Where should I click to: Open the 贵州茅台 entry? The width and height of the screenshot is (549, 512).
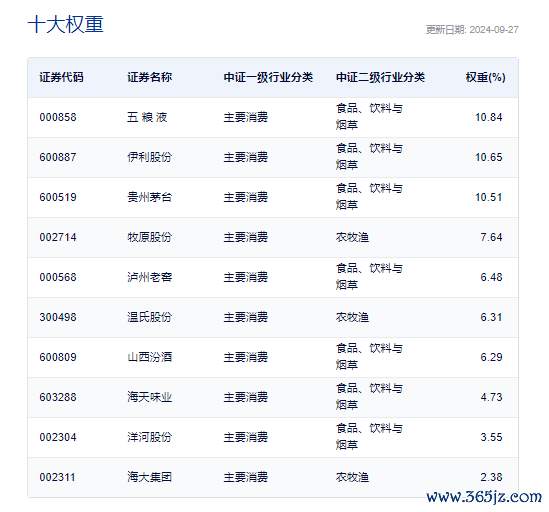click(x=150, y=197)
